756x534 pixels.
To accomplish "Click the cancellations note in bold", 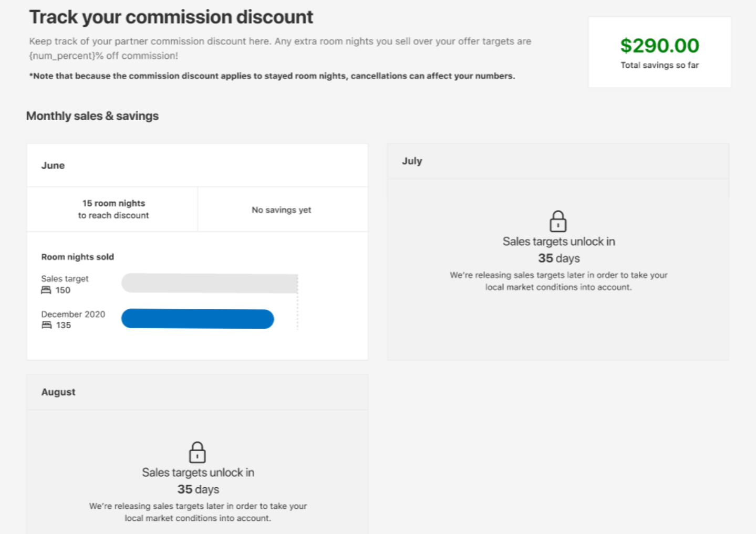I will pos(272,76).
